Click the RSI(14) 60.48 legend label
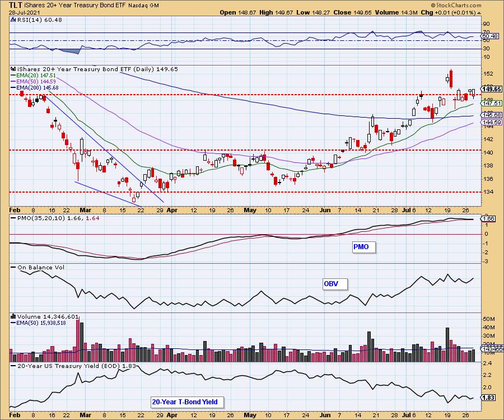This screenshot has width=504, height=420. tap(39, 20)
